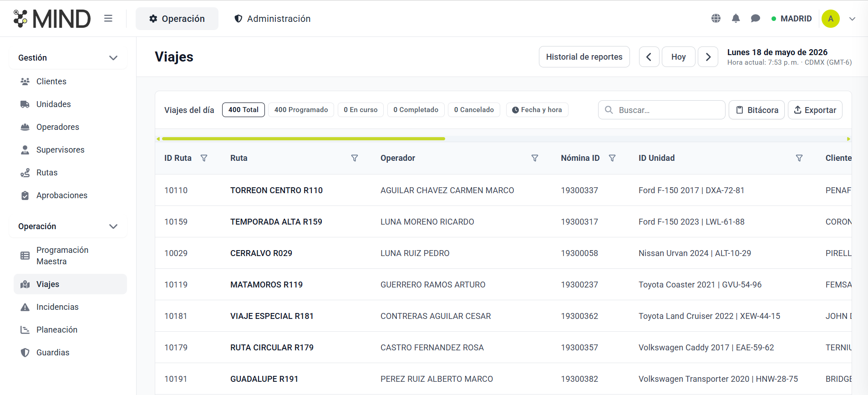Click the Incidencias warning icon

pos(25,307)
